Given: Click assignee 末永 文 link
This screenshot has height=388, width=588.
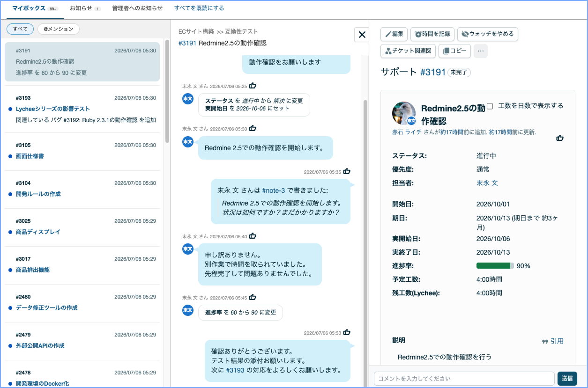Looking at the screenshot, I should (x=487, y=183).
